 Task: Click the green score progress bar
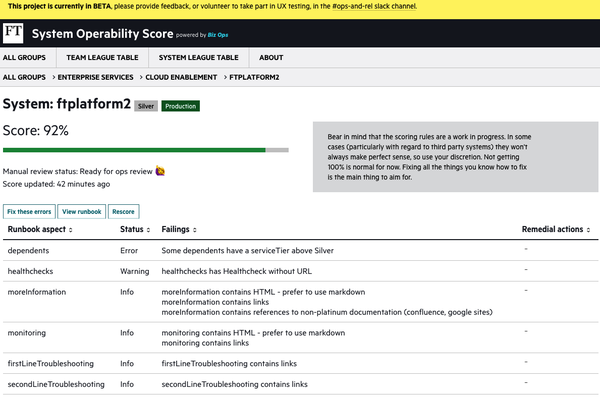point(134,150)
